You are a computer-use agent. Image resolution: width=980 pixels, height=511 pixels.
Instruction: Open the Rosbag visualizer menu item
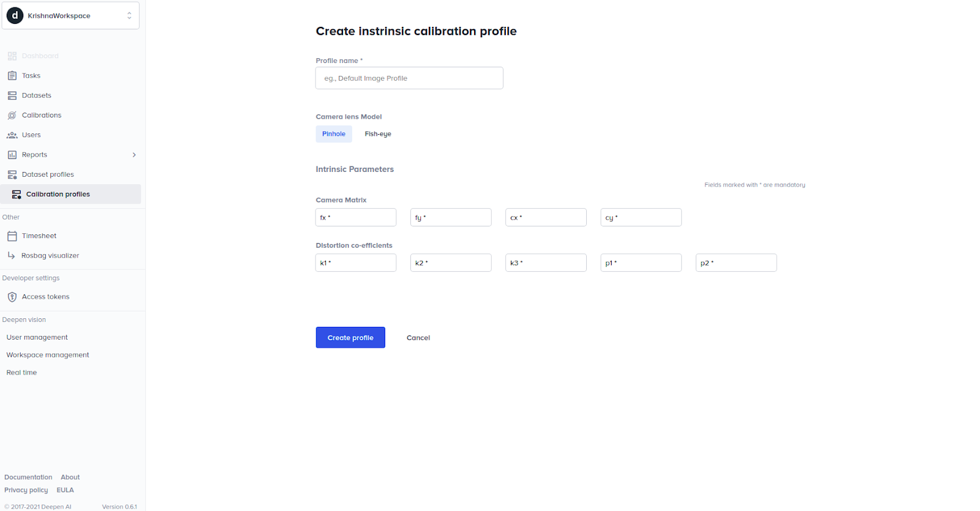tap(50, 256)
